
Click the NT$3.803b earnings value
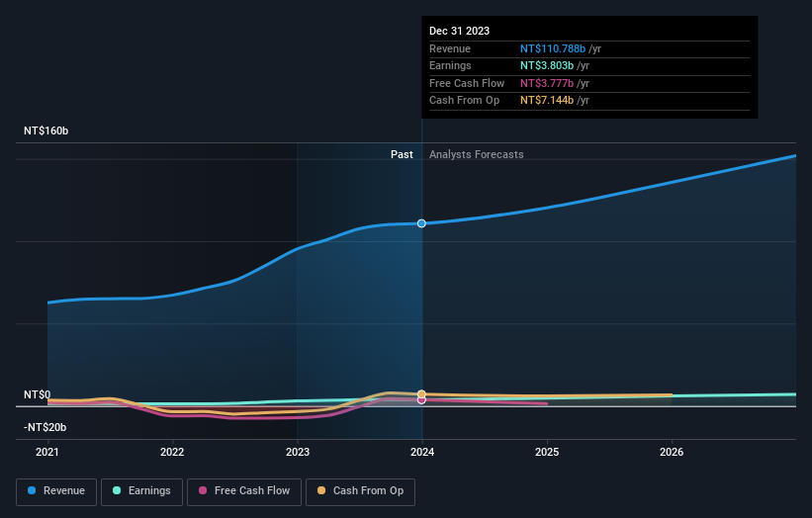pyautogui.click(x=547, y=65)
